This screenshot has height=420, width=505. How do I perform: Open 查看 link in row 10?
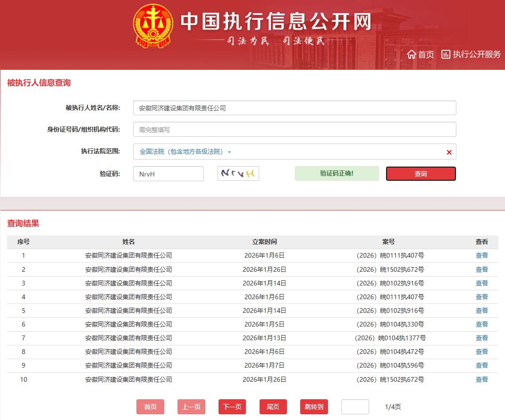[481, 379]
